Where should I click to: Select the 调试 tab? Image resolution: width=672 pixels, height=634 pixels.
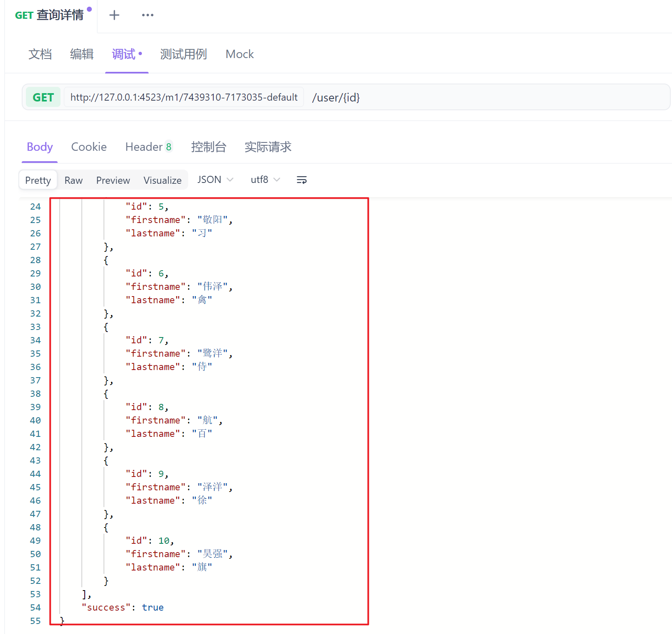127,54
